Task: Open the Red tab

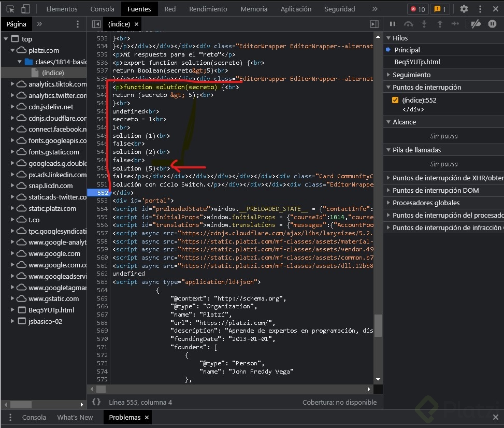Action: click(170, 9)
